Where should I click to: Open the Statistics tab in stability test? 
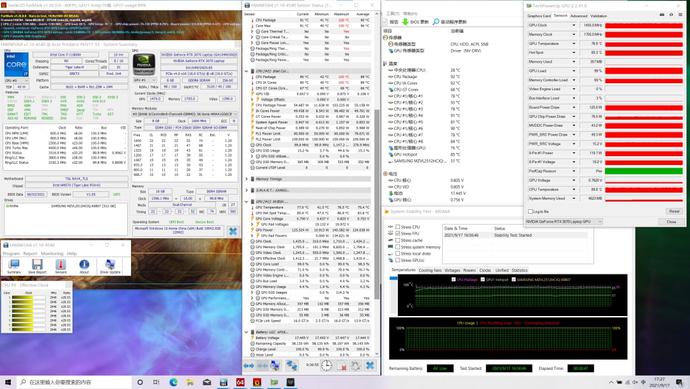coord(519,270)
